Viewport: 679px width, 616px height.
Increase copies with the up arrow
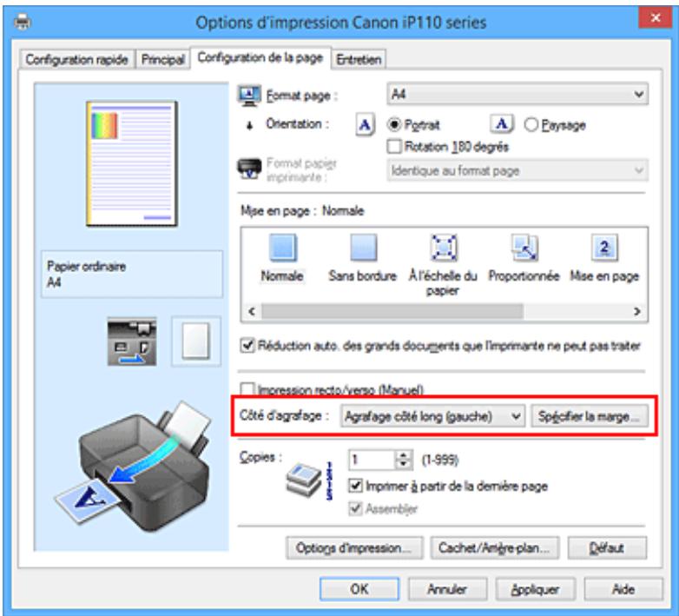click(x=404, y=454)
